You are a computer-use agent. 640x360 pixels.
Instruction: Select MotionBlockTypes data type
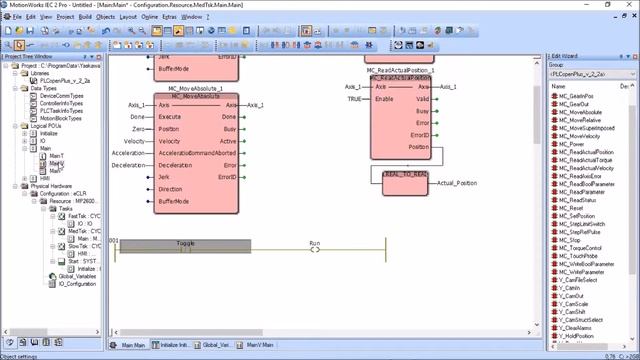click(61, 118)
